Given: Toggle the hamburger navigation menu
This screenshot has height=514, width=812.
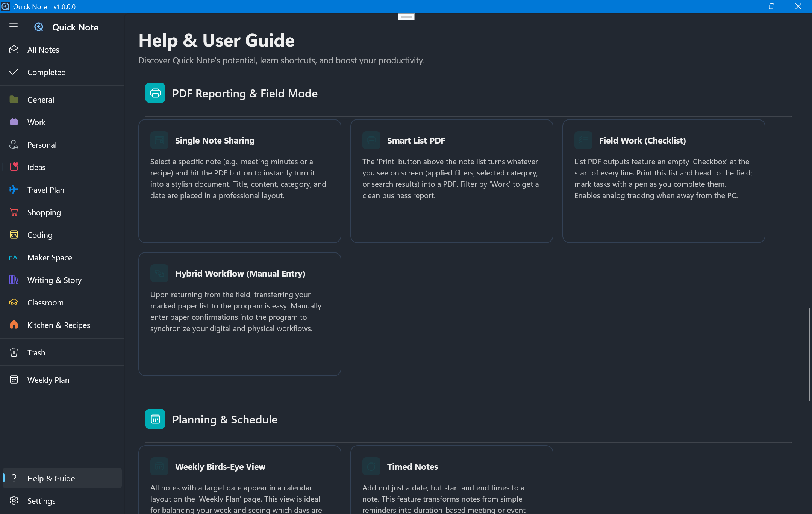Looking at the screenshot, I should (14, 27).
